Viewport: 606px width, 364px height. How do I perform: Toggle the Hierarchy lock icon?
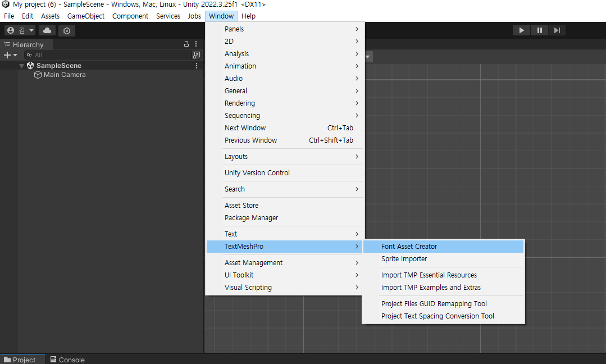[x=186, y=44]
